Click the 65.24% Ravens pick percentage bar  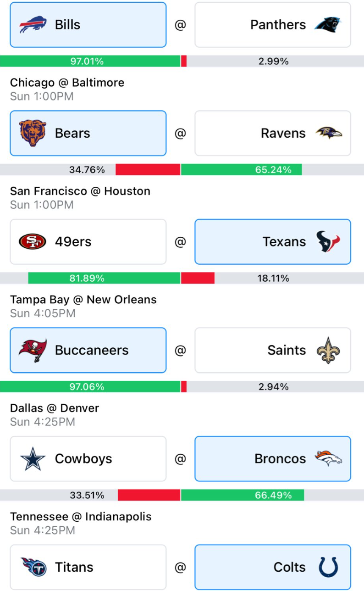point(242,170)
